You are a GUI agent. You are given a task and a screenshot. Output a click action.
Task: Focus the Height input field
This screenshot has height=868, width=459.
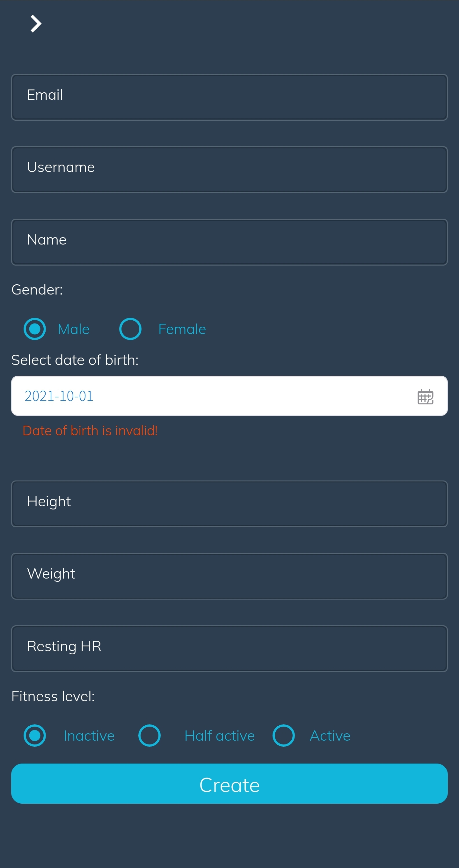tap(229, 504)
